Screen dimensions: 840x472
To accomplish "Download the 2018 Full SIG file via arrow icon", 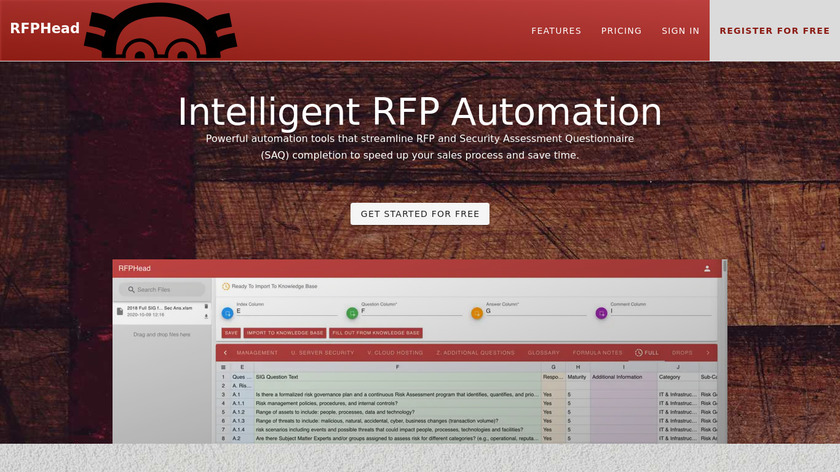I will pos(206,317).
